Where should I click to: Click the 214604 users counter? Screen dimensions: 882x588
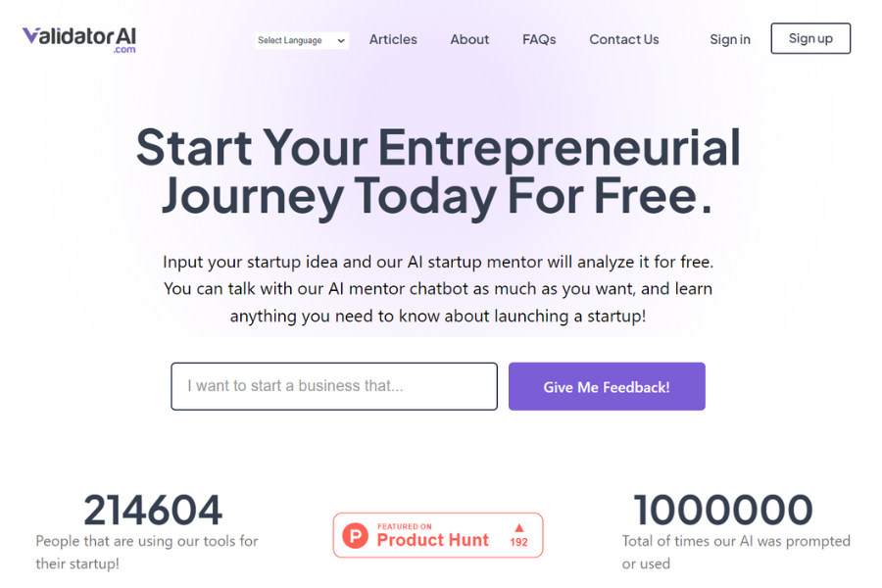153,510
